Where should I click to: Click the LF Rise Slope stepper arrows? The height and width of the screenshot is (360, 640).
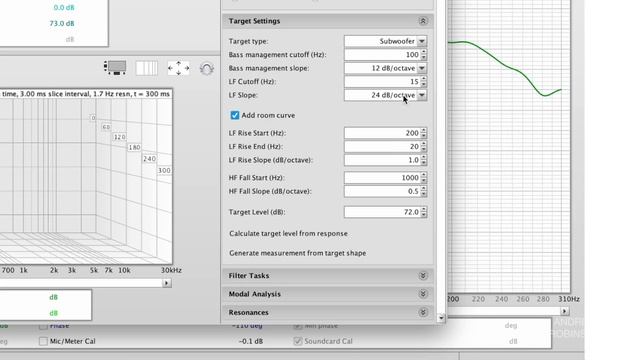coord(424,160)
